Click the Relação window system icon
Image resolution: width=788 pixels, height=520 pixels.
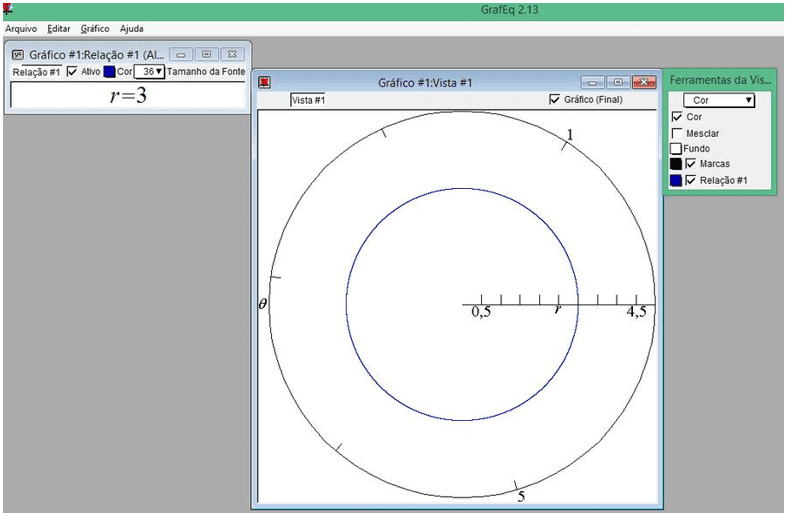coord(18,55)
